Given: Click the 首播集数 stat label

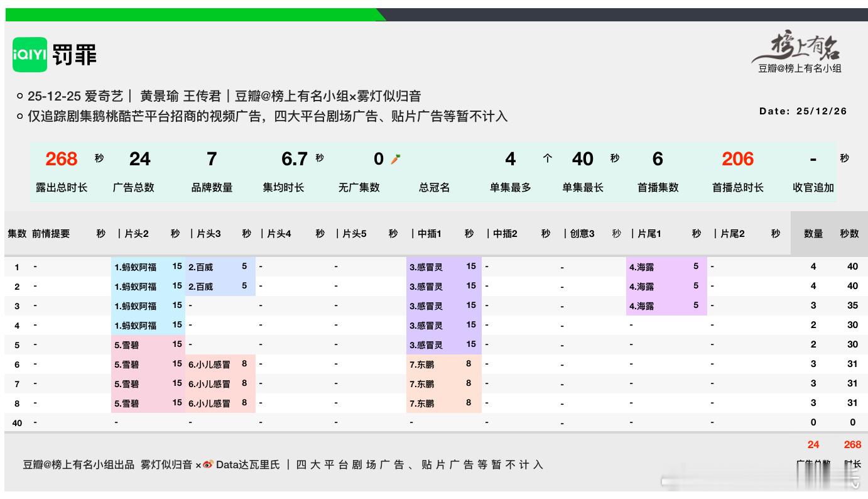Looking at the screenshot, I should [658, 187].
